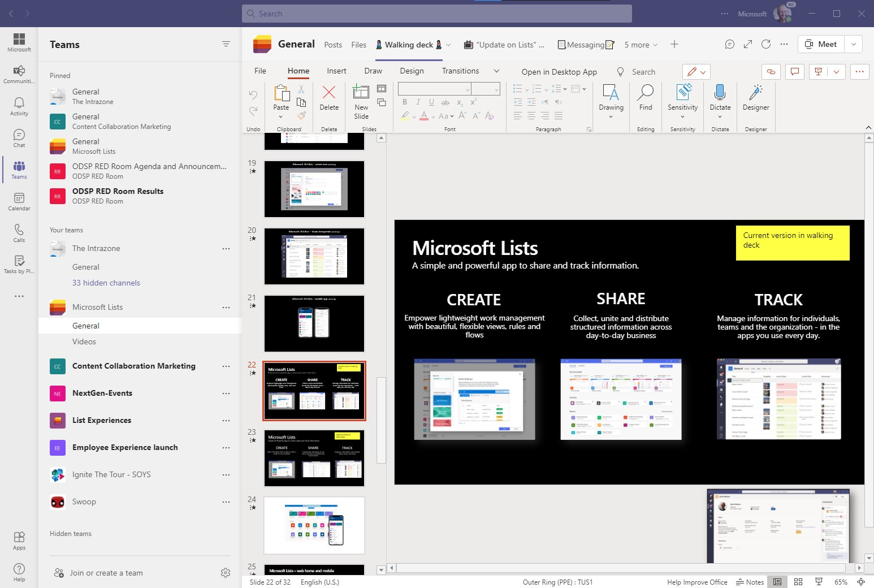Image resolution: width=874 pixels, height=588 pixels.
Task: Select the Format Painter brush
Action: (301, 115)
